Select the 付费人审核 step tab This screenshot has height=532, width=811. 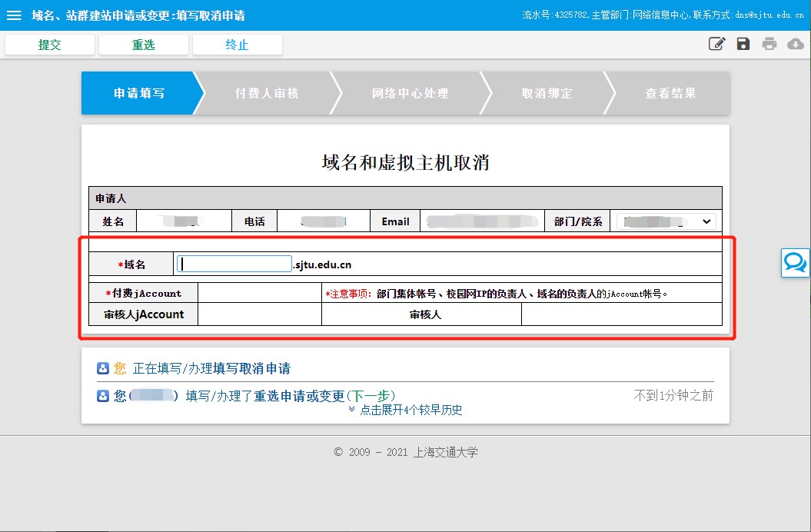(267, 93)
